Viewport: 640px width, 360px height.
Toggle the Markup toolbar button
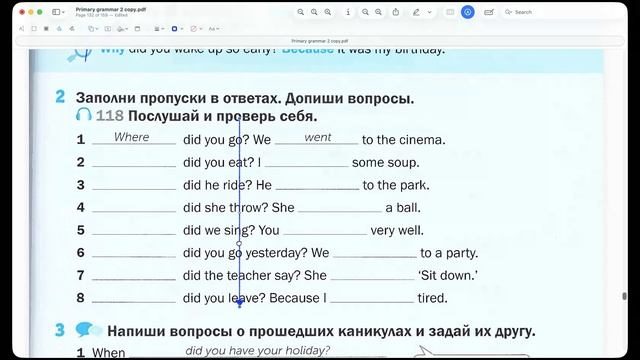pyautogui.click(x=468, y=12)
